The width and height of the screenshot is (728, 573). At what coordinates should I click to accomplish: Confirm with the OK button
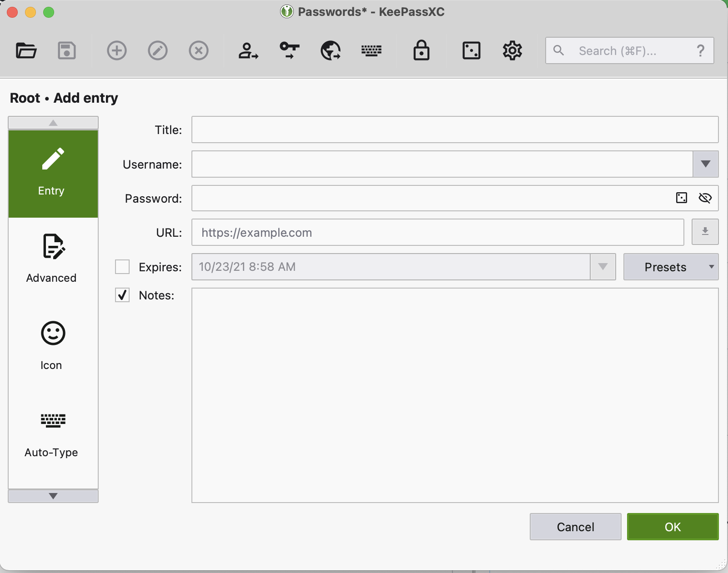click(x=673, y=527)
